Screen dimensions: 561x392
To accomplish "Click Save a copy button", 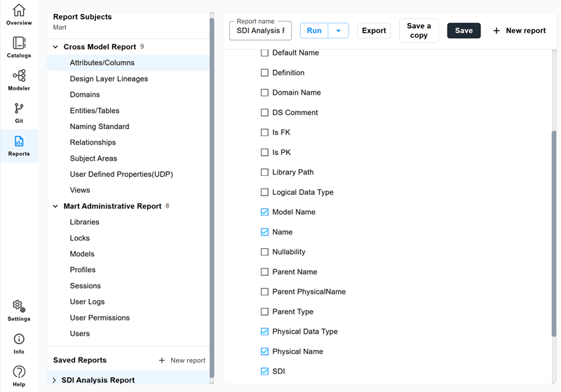I will [x=419, y=31].
